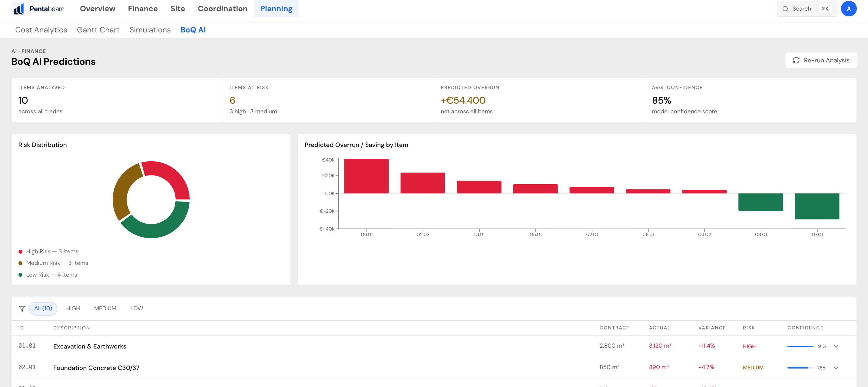Open the user avatar 'A' menu
The image size is (868, 387).
coord(848,9)
